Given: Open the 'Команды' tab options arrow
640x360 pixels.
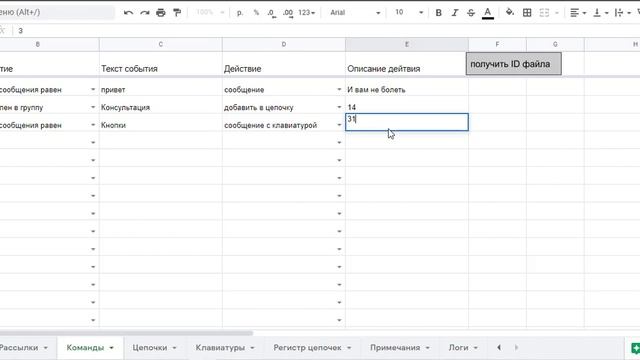Looking at the screenshot, I should tap(111, 348).
